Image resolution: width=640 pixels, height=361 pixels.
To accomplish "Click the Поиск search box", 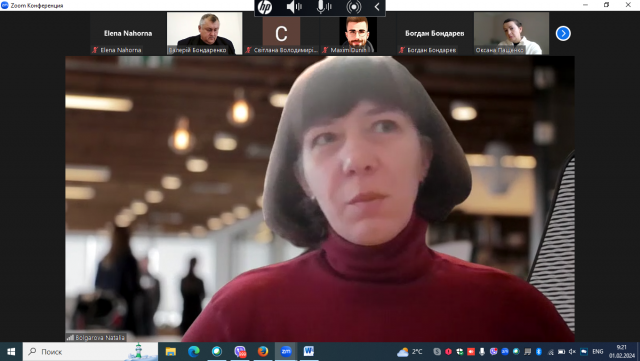I will pos(90,352).
